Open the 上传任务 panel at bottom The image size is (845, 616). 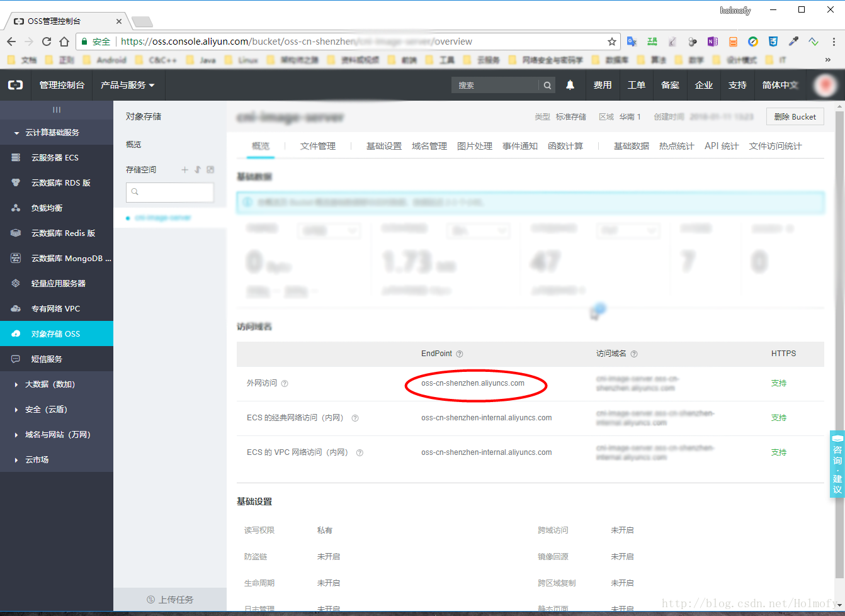click(170, 600)
